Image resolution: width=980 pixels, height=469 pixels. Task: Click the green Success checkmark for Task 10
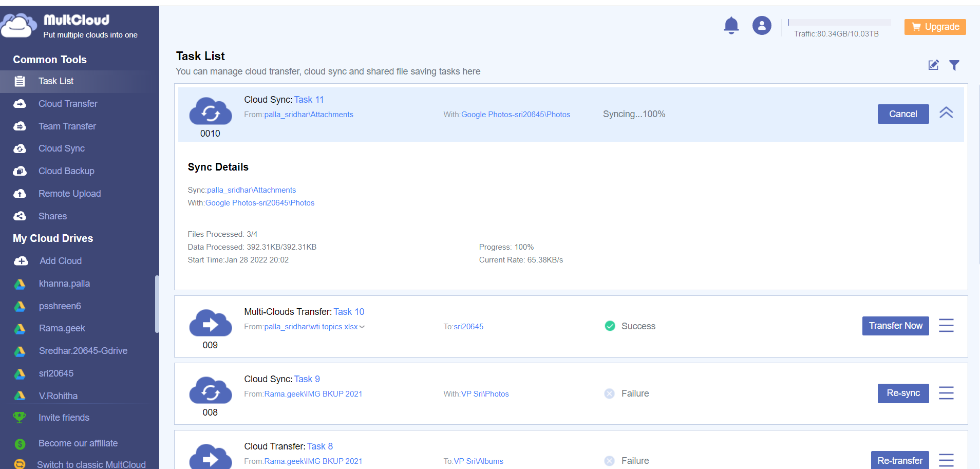[610, 326]
